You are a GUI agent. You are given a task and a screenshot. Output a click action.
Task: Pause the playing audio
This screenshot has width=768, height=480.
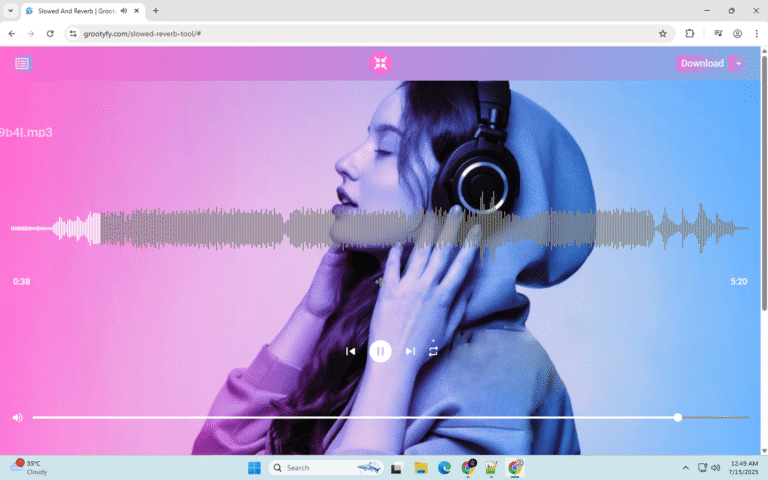380,351
